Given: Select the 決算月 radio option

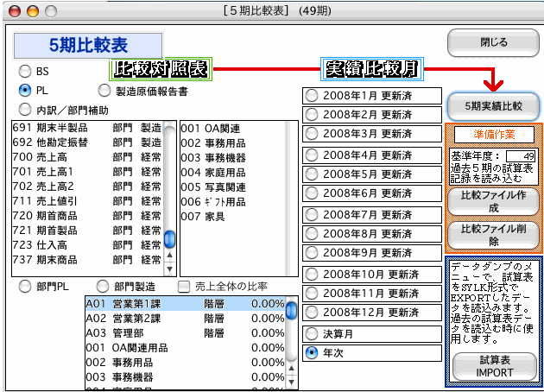Looking at the screenshot, I should (x=312, y=333).
